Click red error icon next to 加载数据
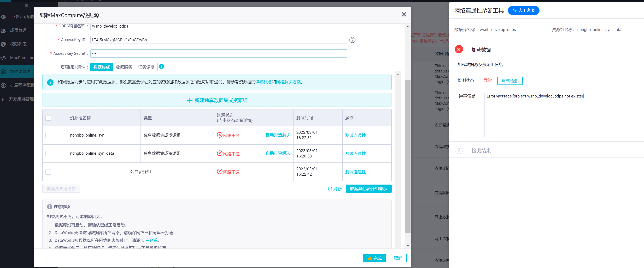The height and width of the screenshot is (268, 644). [459, 50]
